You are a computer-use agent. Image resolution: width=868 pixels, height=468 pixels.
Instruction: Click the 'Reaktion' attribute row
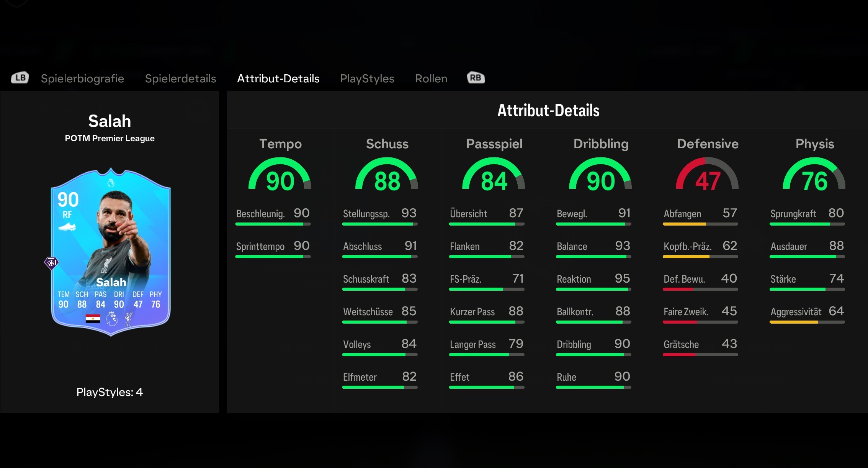593,281
